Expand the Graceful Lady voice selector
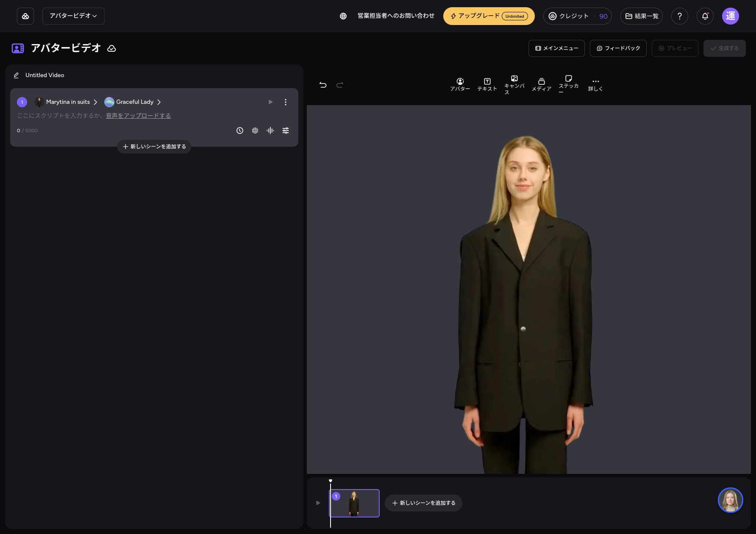 click(x=133, y=102)
